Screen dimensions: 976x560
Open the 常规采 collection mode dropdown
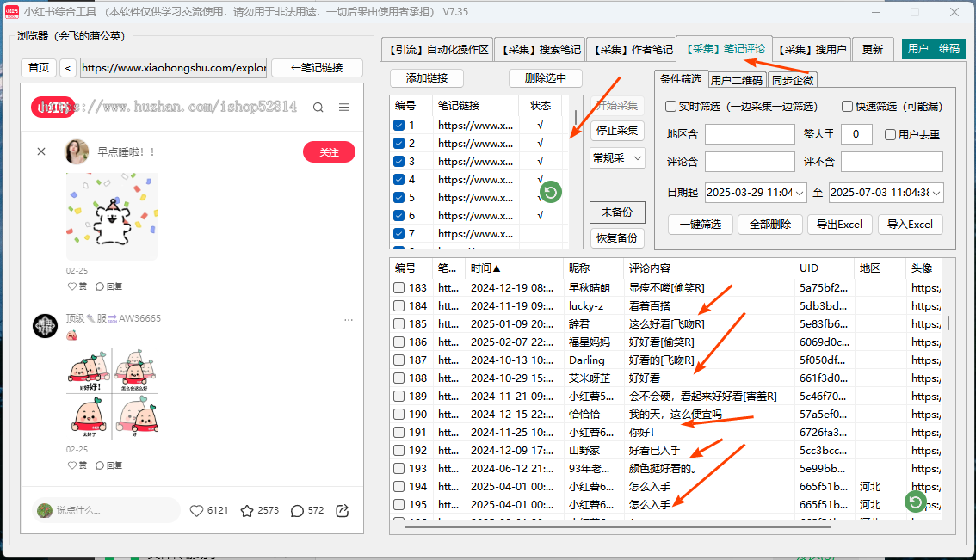pos(617,158)
